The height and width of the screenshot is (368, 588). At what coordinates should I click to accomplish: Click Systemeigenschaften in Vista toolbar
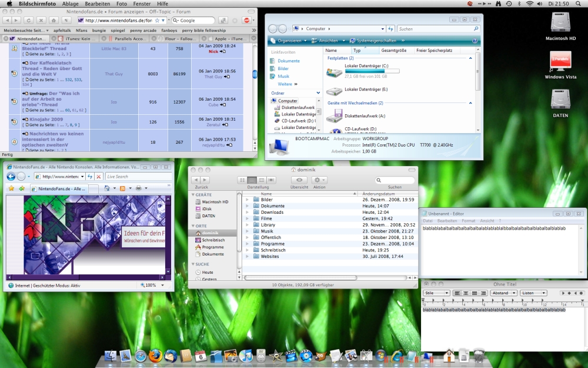pyautogui.click(x=373, y=41)
